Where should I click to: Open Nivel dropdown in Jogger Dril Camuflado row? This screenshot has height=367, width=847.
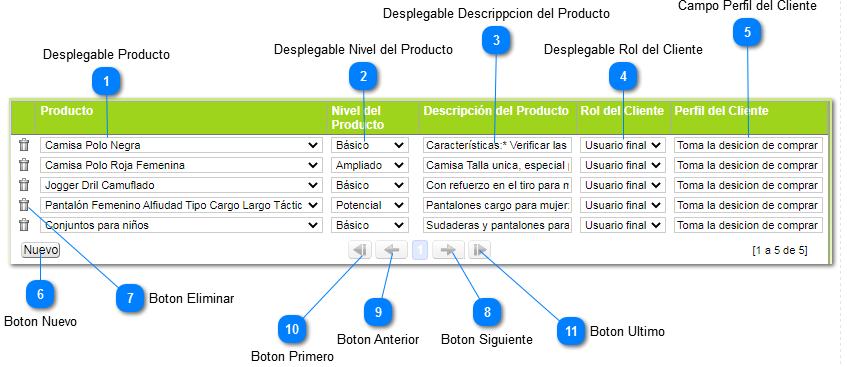(x=369, y=185)
